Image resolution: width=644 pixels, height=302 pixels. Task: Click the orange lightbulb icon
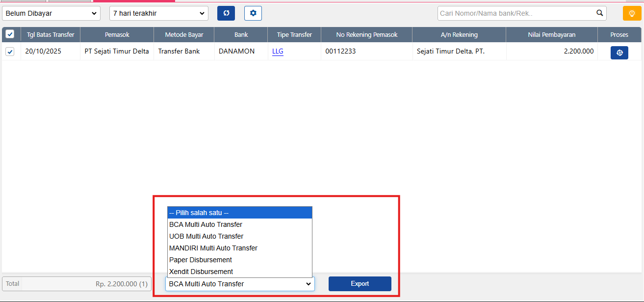[632, 13]
